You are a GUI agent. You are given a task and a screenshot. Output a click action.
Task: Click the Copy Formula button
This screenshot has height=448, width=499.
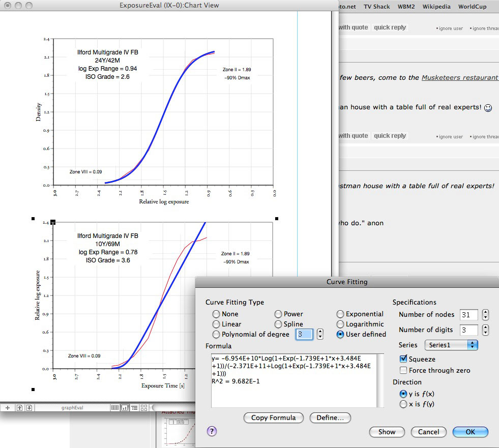(x=273, y=418)
